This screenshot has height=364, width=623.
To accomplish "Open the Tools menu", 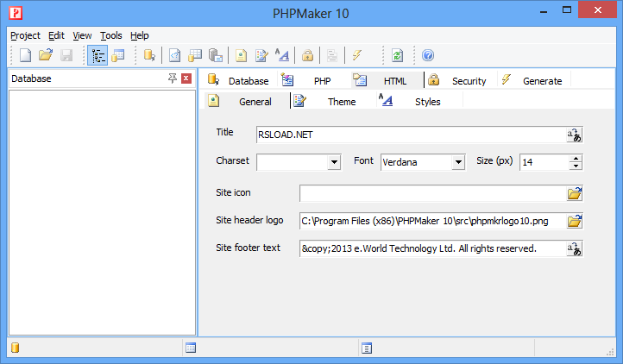I will (x=110, y=35).
